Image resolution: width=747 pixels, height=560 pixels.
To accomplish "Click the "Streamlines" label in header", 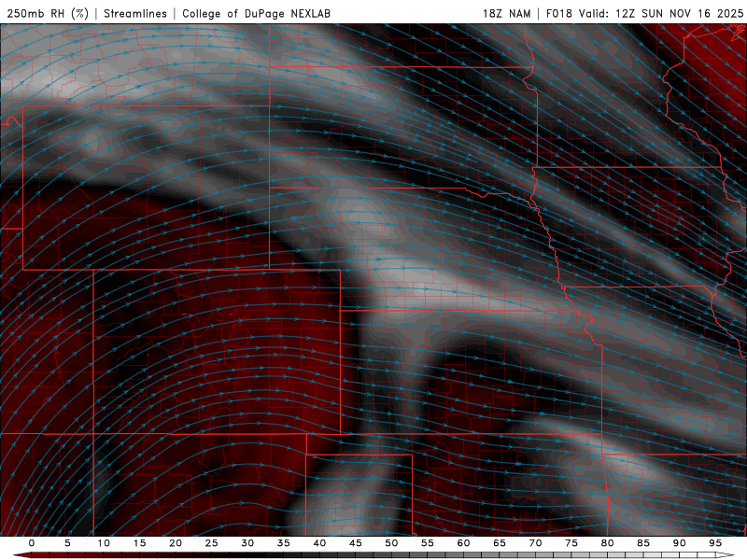I will pos(135,14).
